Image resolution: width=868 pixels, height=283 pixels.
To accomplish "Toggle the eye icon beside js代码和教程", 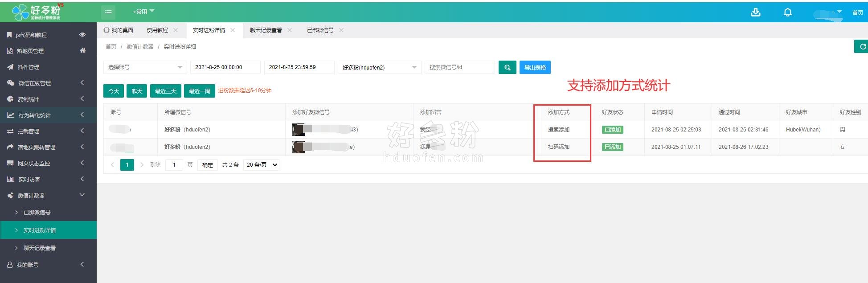I will [82, 35].
